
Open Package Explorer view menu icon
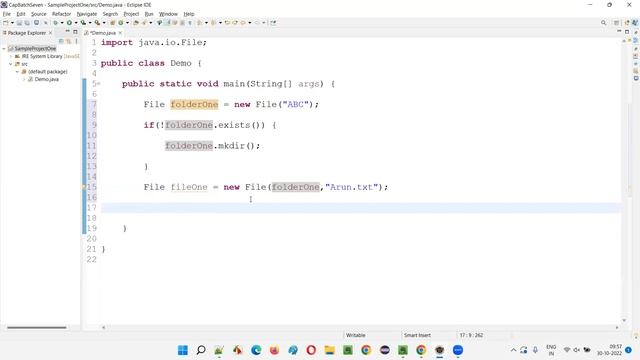click(x=76, y=41)
